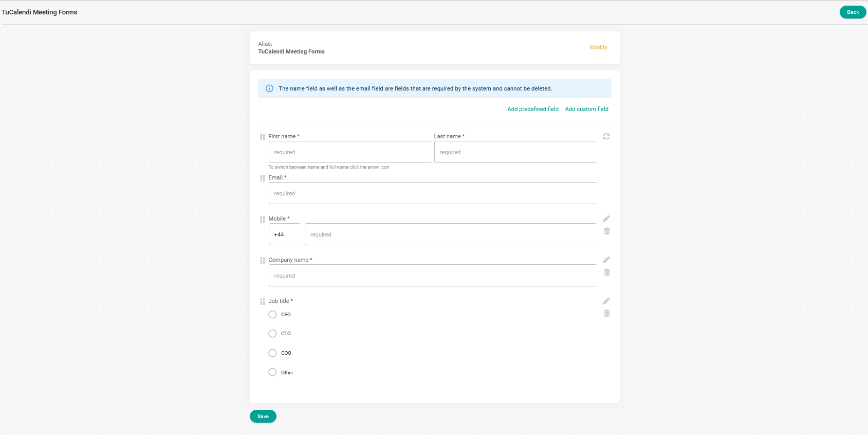
Task: Edit the Job title field pencil icon
Action: coord(606,301)
